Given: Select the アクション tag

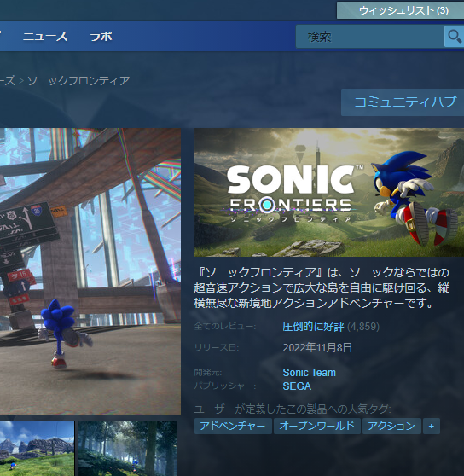Looking at the screenshot, I should click(x=391, y=426).
